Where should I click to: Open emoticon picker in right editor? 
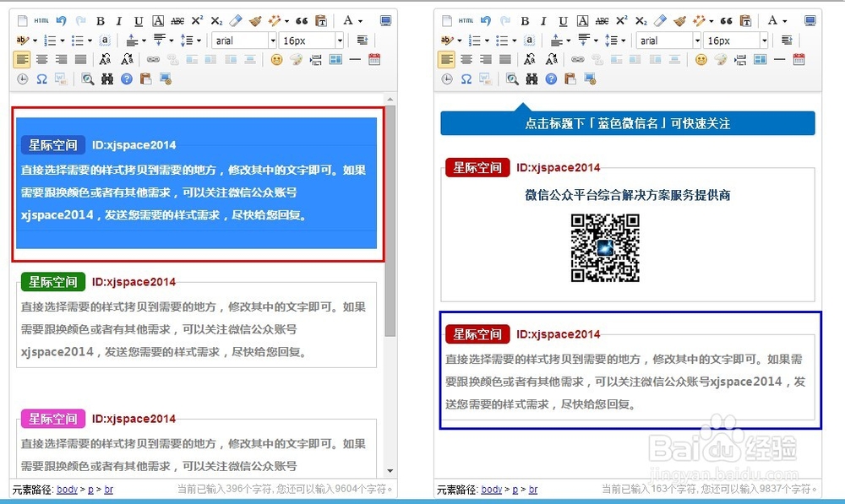click(701, 60)
